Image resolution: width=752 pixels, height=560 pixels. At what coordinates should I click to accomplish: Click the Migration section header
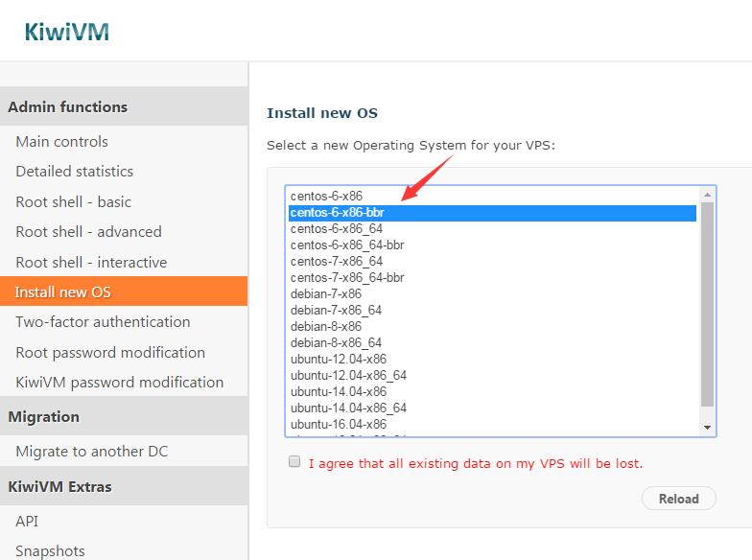pos(124,416)
